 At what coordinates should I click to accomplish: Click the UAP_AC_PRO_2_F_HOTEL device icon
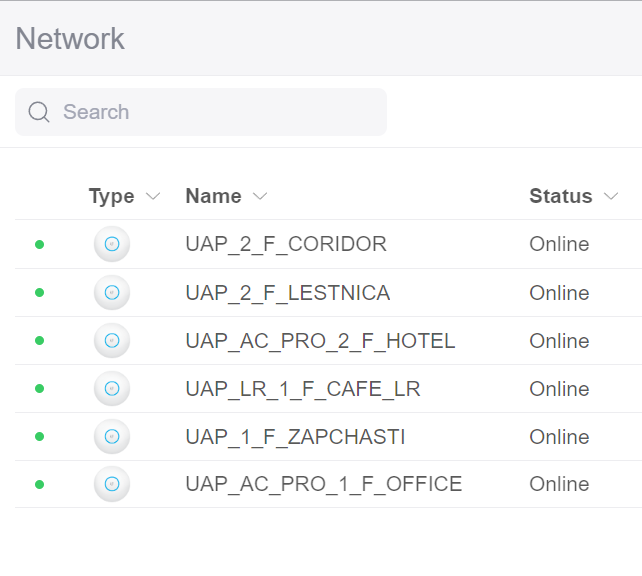click(x=112, y=341)
